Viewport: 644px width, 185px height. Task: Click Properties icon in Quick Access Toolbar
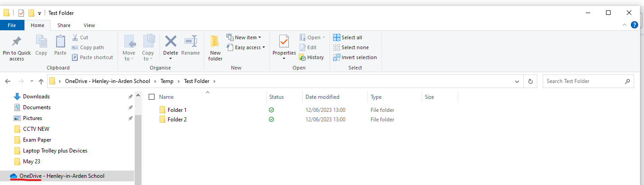tap(21, 13)
